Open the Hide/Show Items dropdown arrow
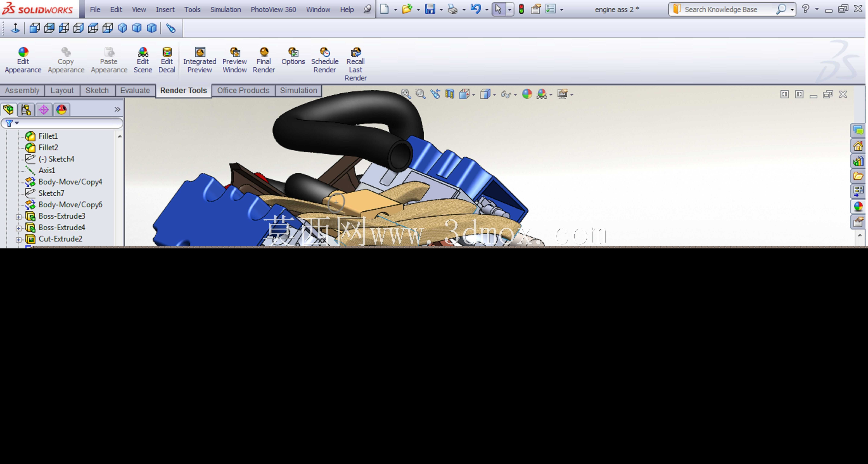 pos(515,95)
